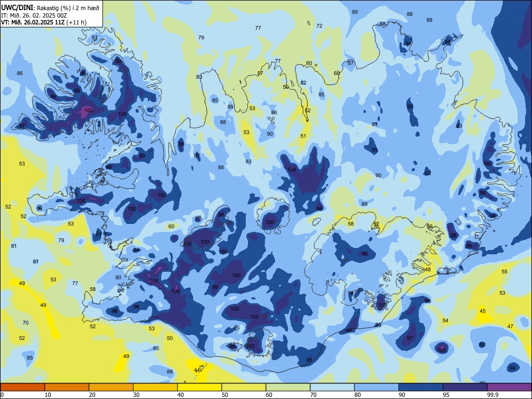Viewport: 532px width, 399px height.
Task: Click the map value '82'
Action: 303,82
